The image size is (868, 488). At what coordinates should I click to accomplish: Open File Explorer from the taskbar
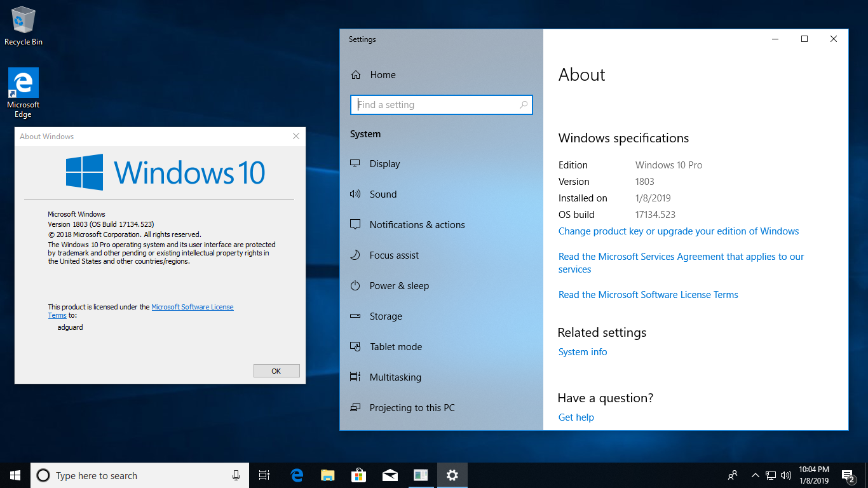click(x=327, y=475)
